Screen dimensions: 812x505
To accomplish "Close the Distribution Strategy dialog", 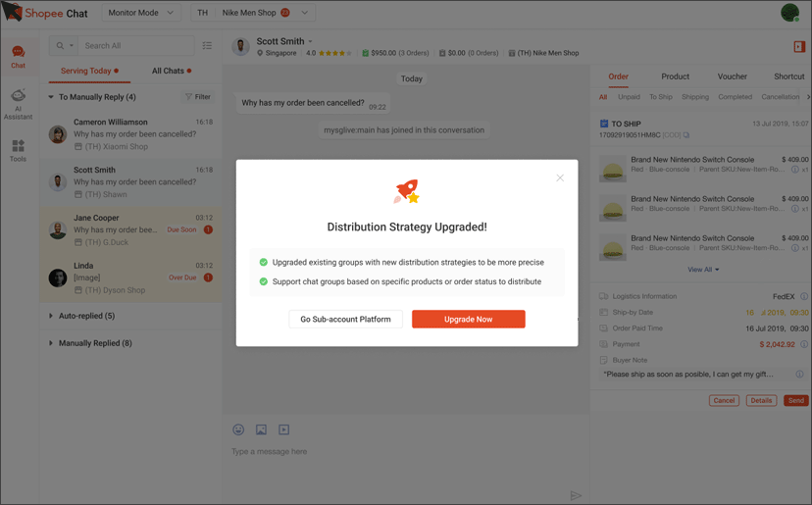I will click(560, 177).
